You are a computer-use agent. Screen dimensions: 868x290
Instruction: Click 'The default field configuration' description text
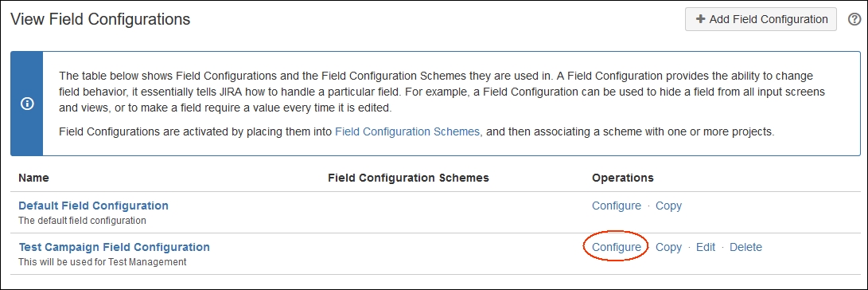click(82, 221)
